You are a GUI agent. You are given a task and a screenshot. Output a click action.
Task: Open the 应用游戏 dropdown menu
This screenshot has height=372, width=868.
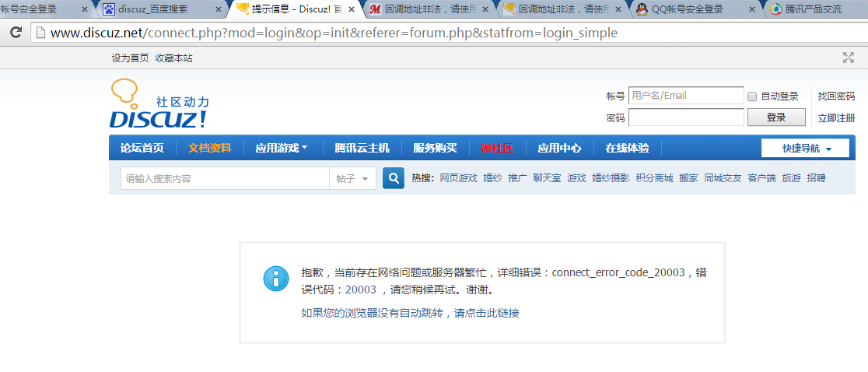[x=282, y=148]
